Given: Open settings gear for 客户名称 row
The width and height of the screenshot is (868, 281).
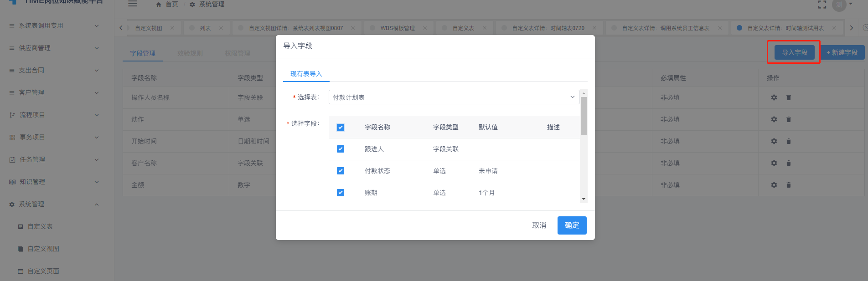Looking at the screenshot, I should [774, 163].
